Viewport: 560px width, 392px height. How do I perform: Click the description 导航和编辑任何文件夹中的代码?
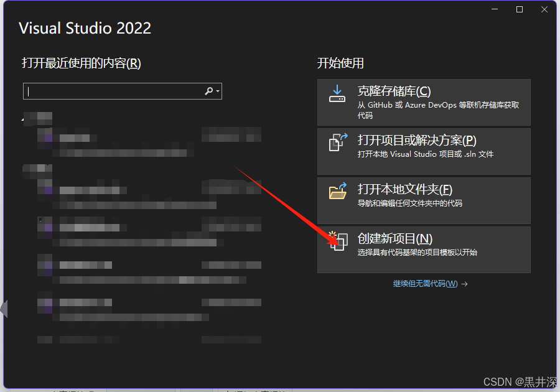click(x=410, y=203)
